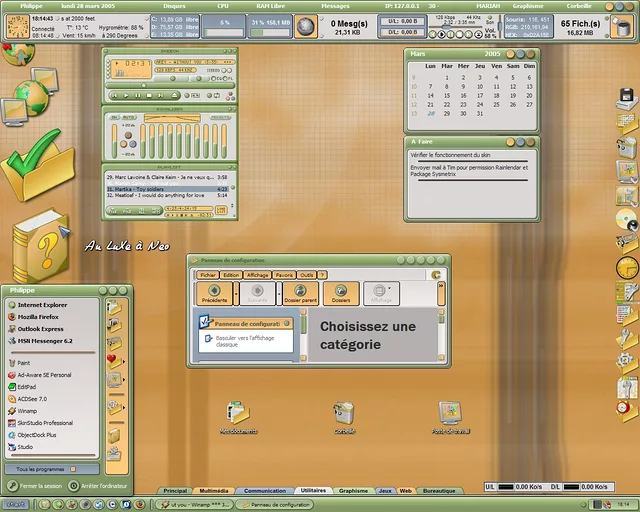Click Basculer vers l'affichage classique link

coord(245,342)
